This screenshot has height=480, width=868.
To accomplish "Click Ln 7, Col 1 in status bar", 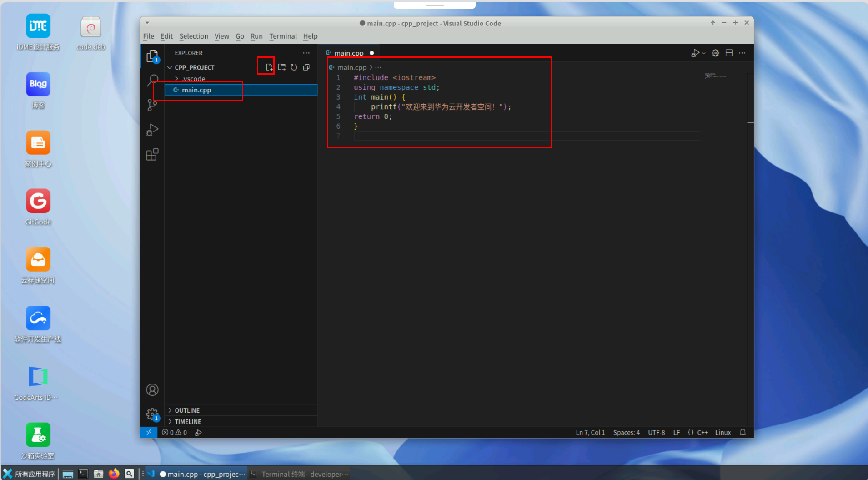I will (x=590, y=432).
